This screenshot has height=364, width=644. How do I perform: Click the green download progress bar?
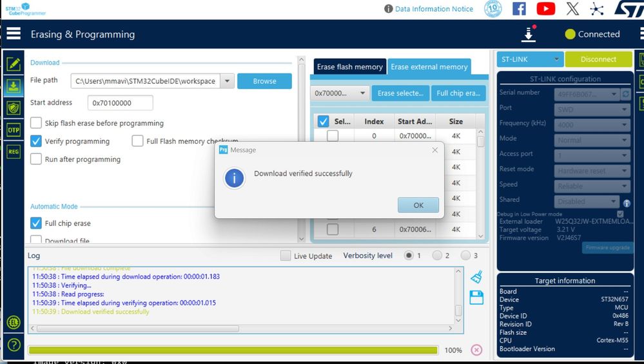[x=233, y=350]
